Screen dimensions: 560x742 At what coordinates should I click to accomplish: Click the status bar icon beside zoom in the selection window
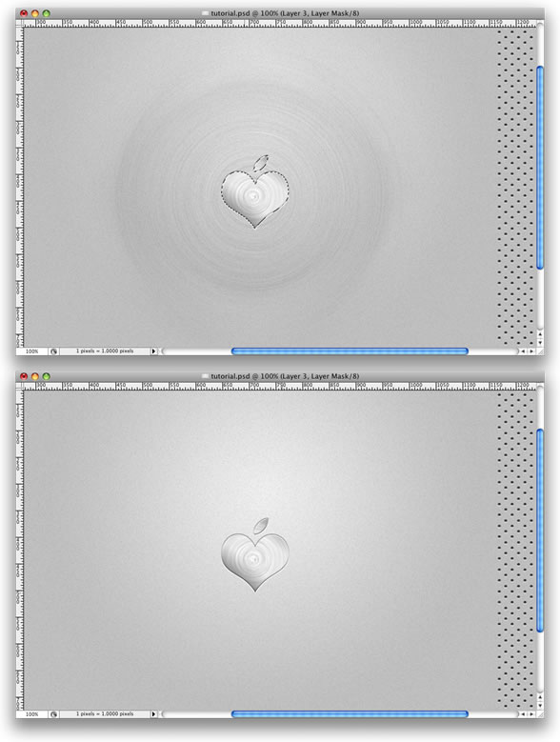[53, 351]
